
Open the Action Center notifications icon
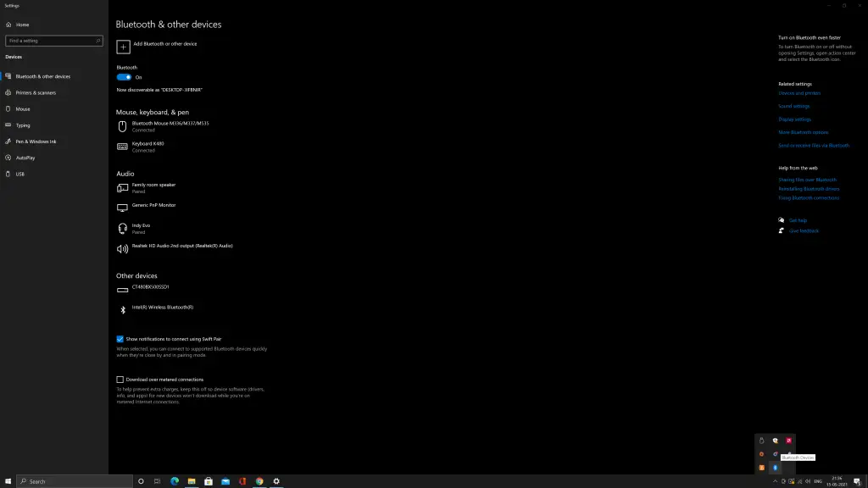click(857, 481)
